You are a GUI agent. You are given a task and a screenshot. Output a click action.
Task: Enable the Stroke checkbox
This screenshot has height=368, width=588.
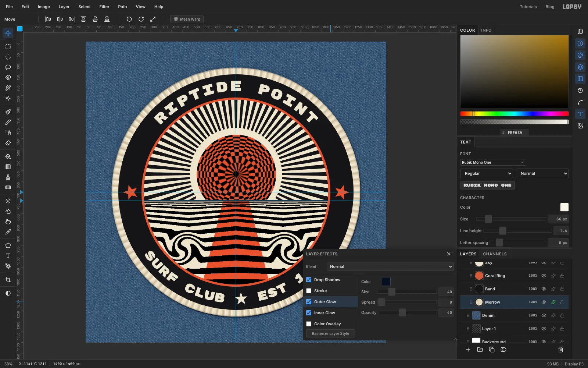[x=309, y=291]
